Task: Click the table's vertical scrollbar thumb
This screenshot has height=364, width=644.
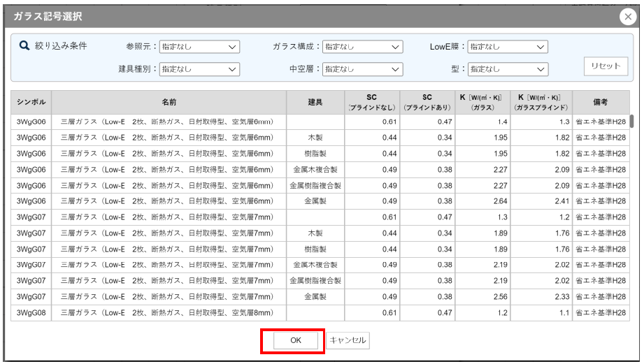Action: (x=632, y=122)
